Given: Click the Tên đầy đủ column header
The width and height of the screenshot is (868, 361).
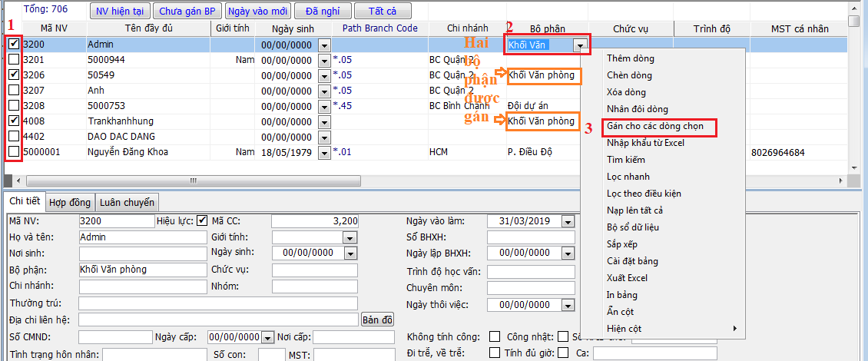Looking at the screenshot, I should [148, 28].
